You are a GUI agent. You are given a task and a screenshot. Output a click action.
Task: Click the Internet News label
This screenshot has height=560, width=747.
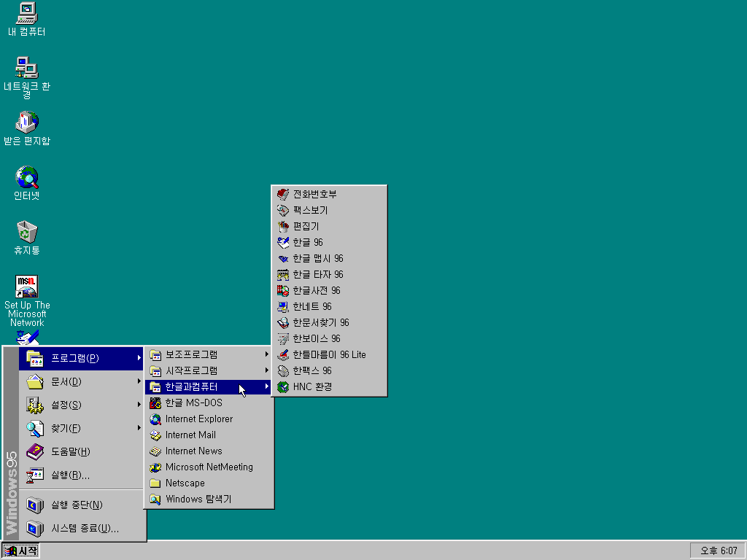(x=193, y=451)
